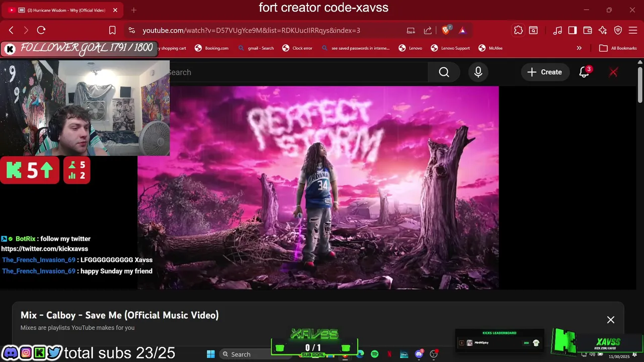This screenshot has height=362, width=644.
Task: Close the Hurricane Wisdom browser tab
Action: (x=115, y=10)
